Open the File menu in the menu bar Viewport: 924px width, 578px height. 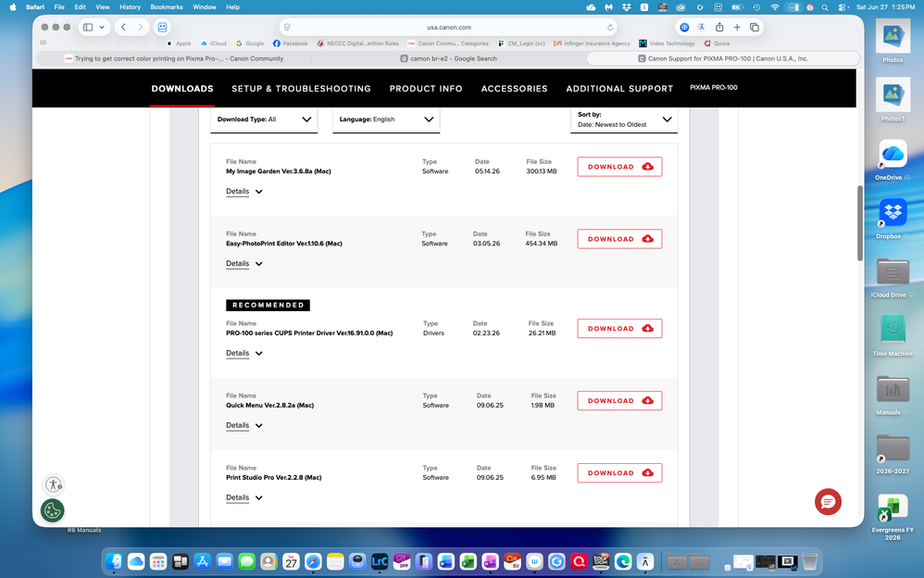[59, 7]
